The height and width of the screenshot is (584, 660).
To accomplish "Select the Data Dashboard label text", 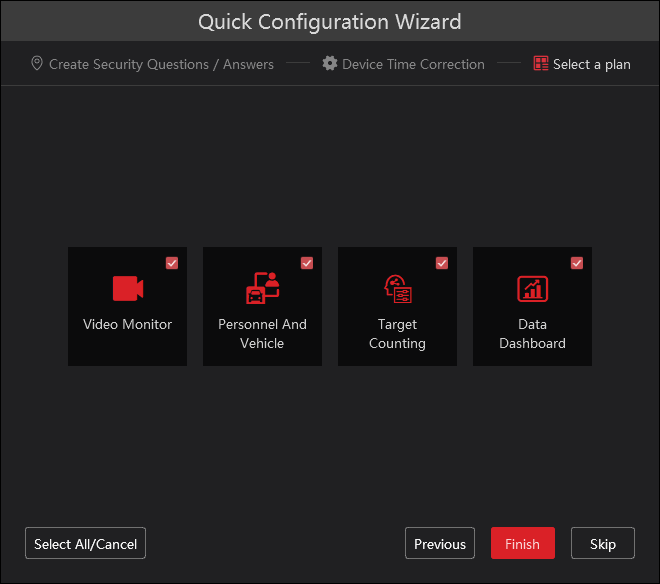I will (532, 333).
